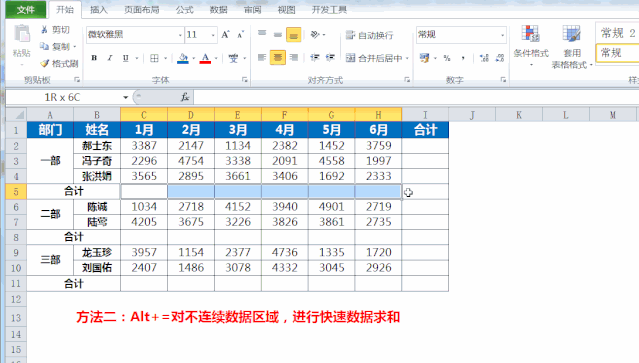Switch to the Review (审阅) tab
Viewport: 639px width, 363px height.
253,10
